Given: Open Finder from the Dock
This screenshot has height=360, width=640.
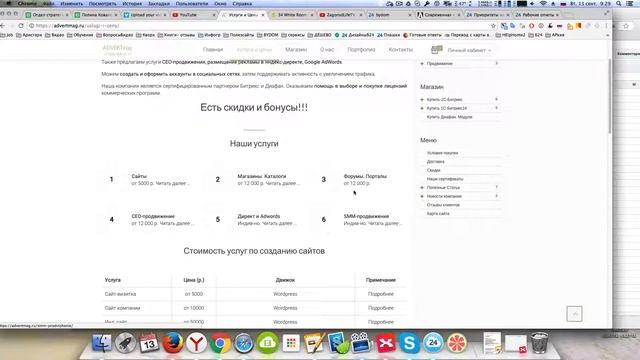Looking at the screenshot, I should coord(102,343).
